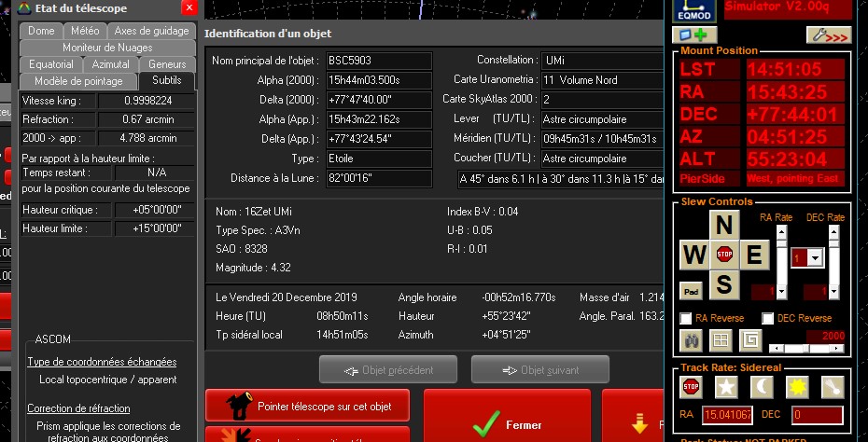Click Pointer télescope sur cet objet
The width and height of the screenshot is (868, 442).
(307, 406)
